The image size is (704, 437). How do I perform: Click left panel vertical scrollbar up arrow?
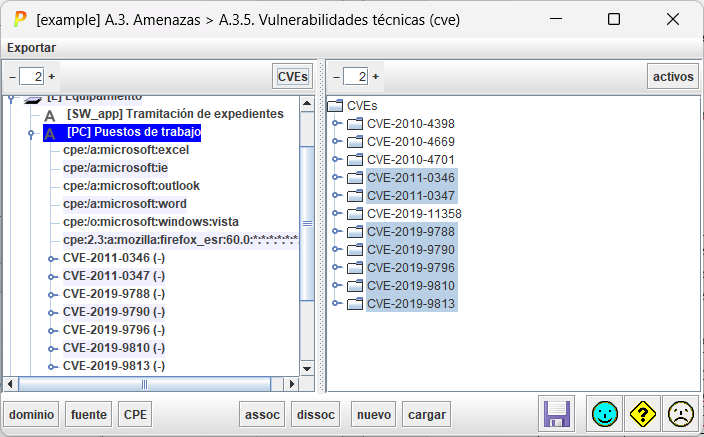[x=307, y=104]
